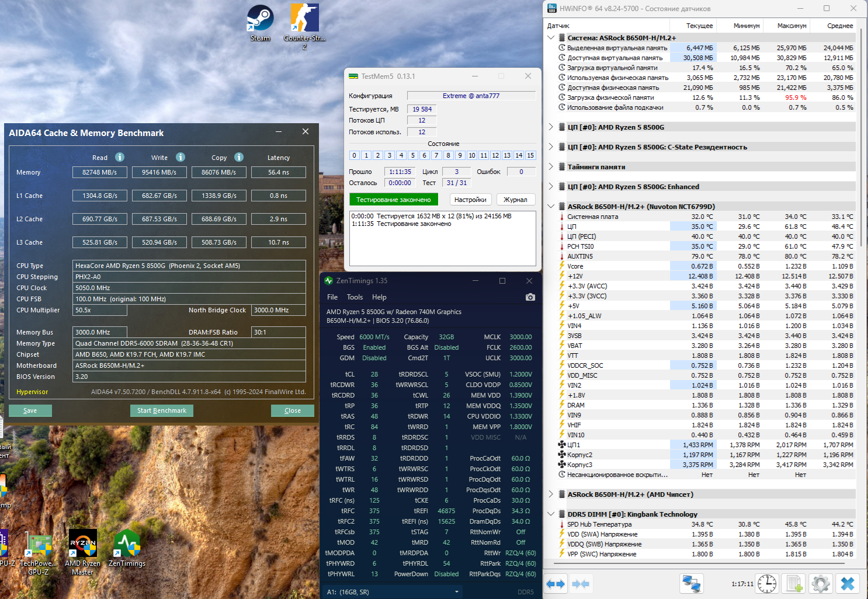Expand the AMD Ryzen 5 8500G: Enhanced section
Image resolution: width=868 pixels, height=599 pixels.
tap(551, 187)
